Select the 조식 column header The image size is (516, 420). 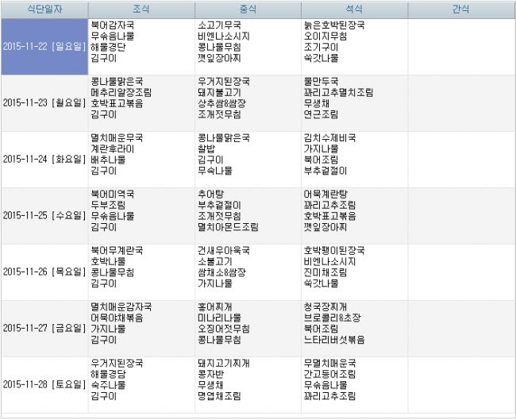coord(141,10)
